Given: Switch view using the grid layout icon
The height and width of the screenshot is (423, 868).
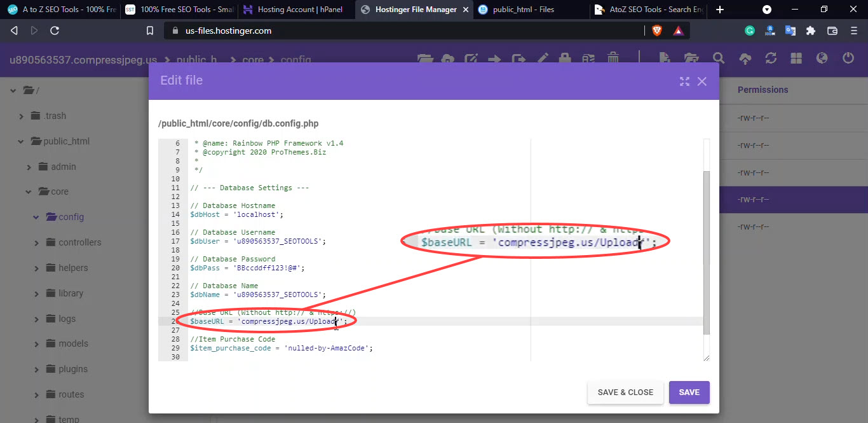Looking at the screenshot, I should coord(796,59).
